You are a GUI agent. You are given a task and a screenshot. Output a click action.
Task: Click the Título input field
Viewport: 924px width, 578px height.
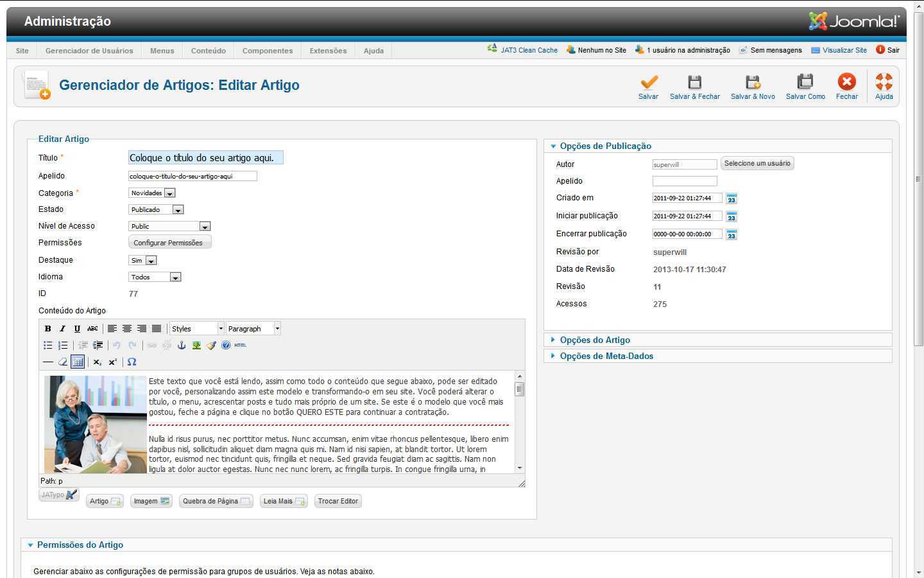tap(205, 157)
